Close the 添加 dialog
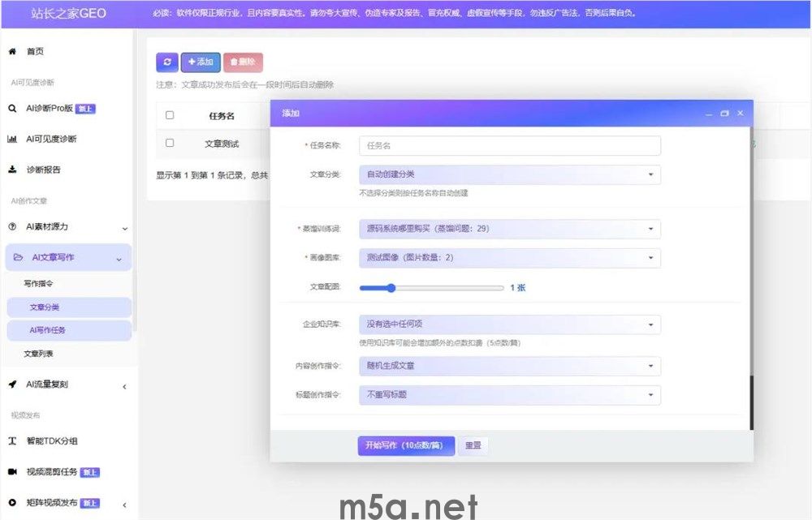Screen dimensions: 812x520 [741, 113]
